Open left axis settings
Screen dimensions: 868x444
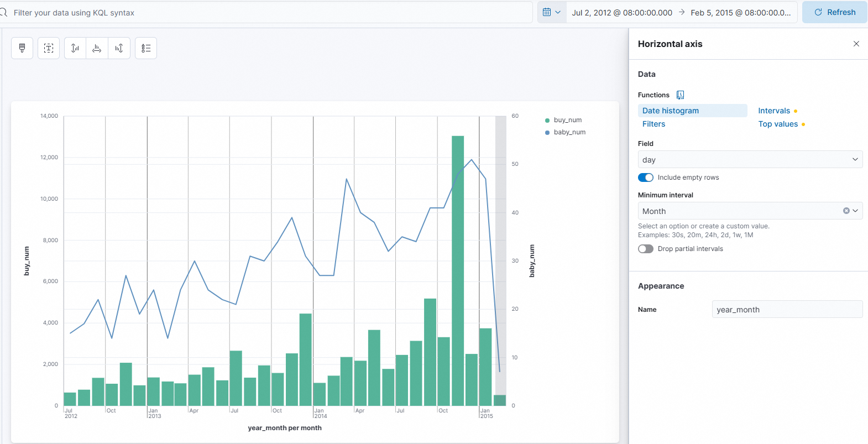(75, 48)
